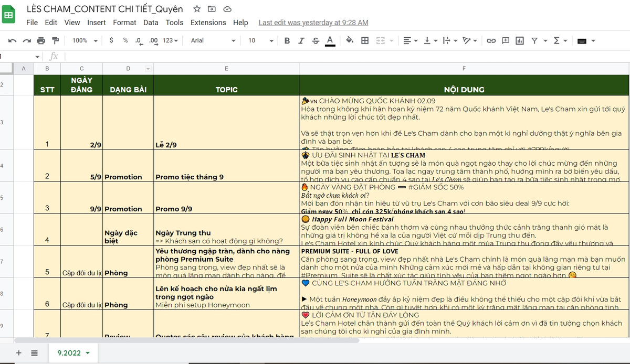The width and height of the screenshot is (630, 364).
Task: Open the Edit menu
Action: 51,23
